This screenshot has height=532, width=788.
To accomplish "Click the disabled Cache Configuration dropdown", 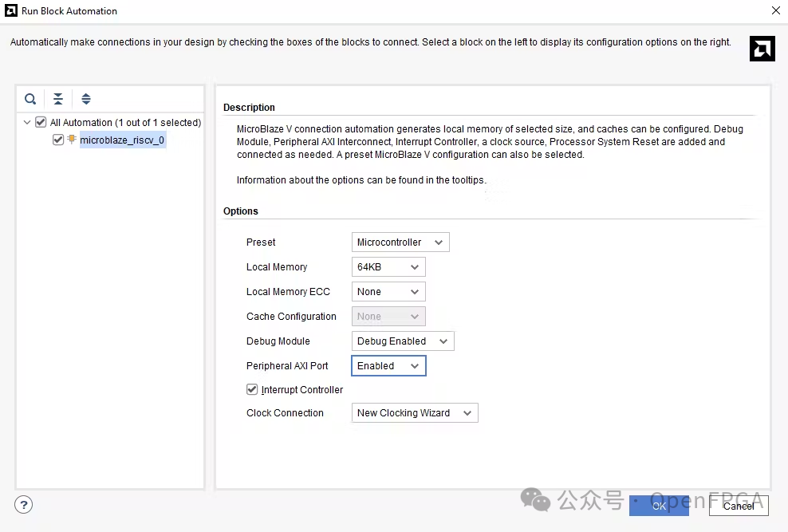I will tap(388, 317).
